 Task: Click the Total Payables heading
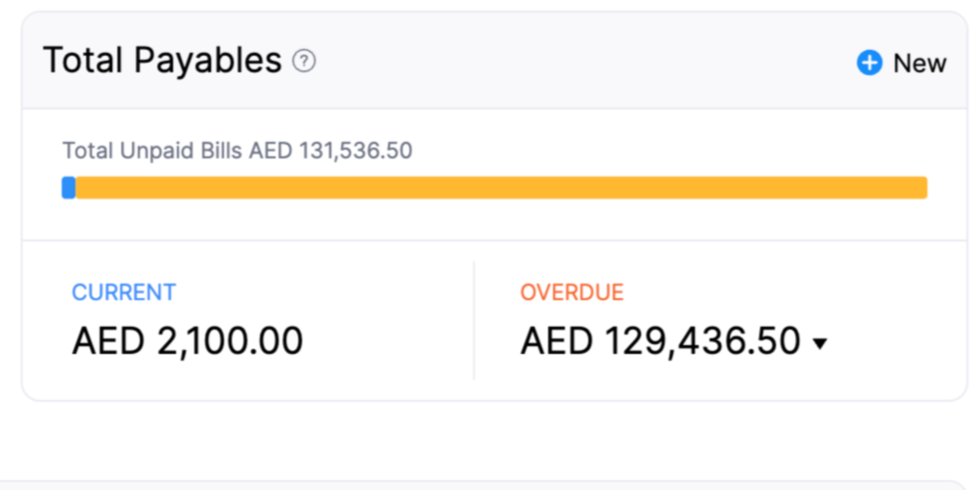[x=162, y=61]
